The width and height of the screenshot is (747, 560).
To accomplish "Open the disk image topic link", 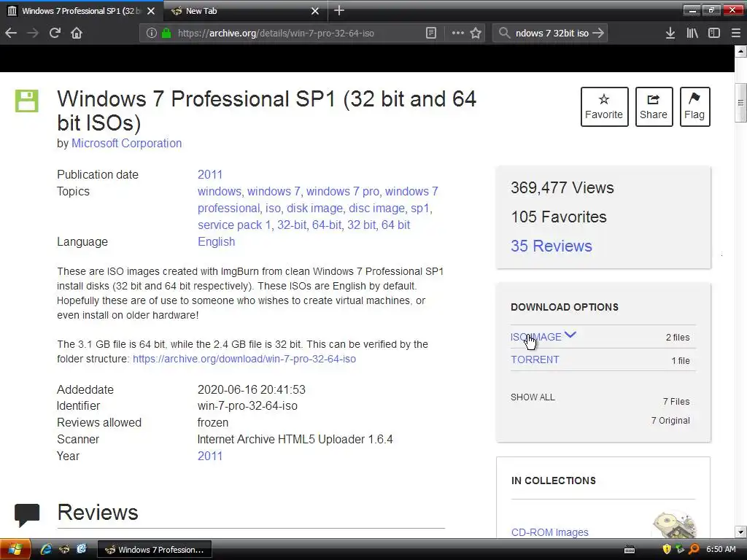I will tap(314, 208).
